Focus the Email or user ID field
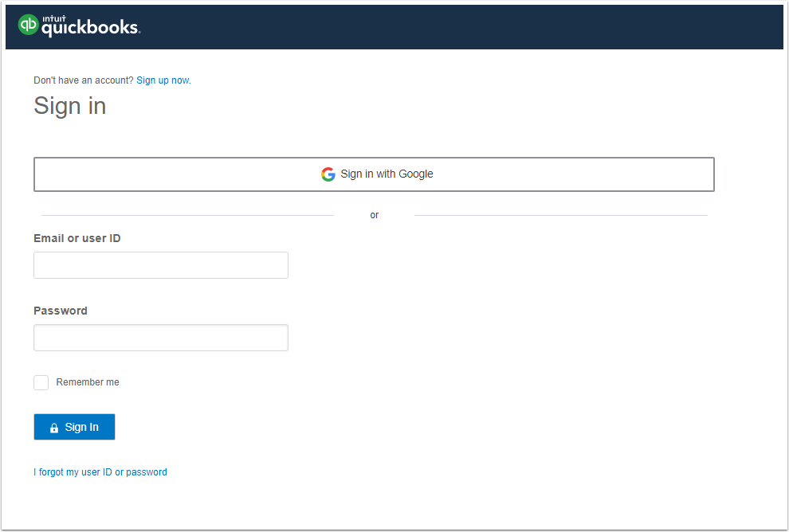The width and height of the screenshot is (789, 532). click(161, 265)
